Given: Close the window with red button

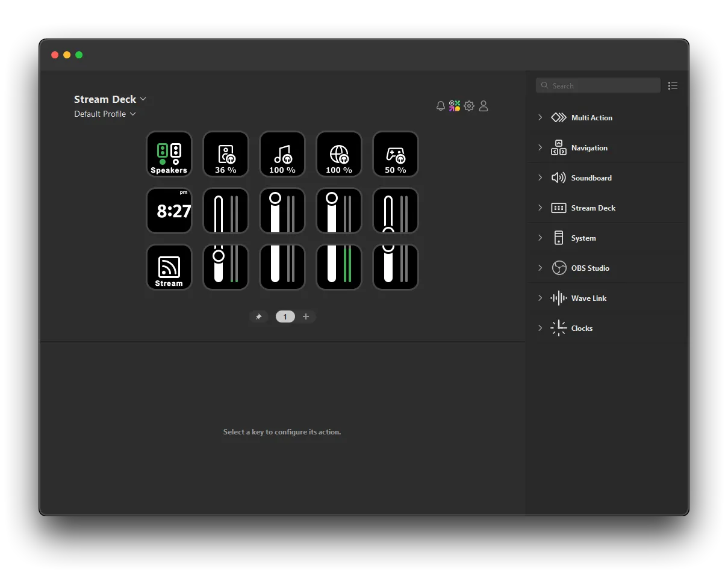Looking at the screenshot, I should pos(55,55).
